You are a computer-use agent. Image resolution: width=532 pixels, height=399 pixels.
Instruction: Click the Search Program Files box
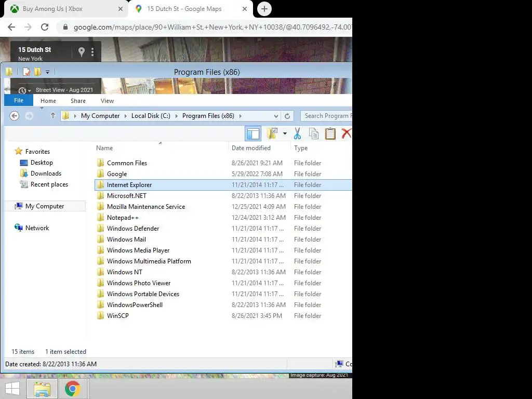pos(326,116)
